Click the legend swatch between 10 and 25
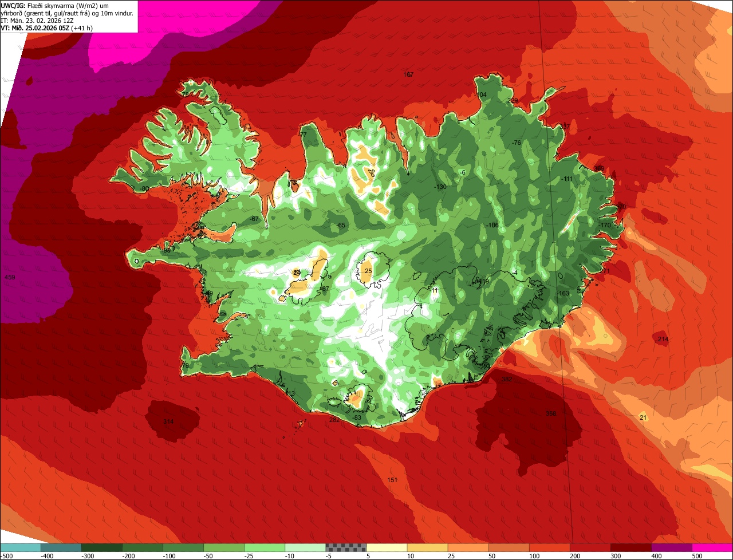The height and width of the screenshot is (560, 733). (x=427, y=547)
